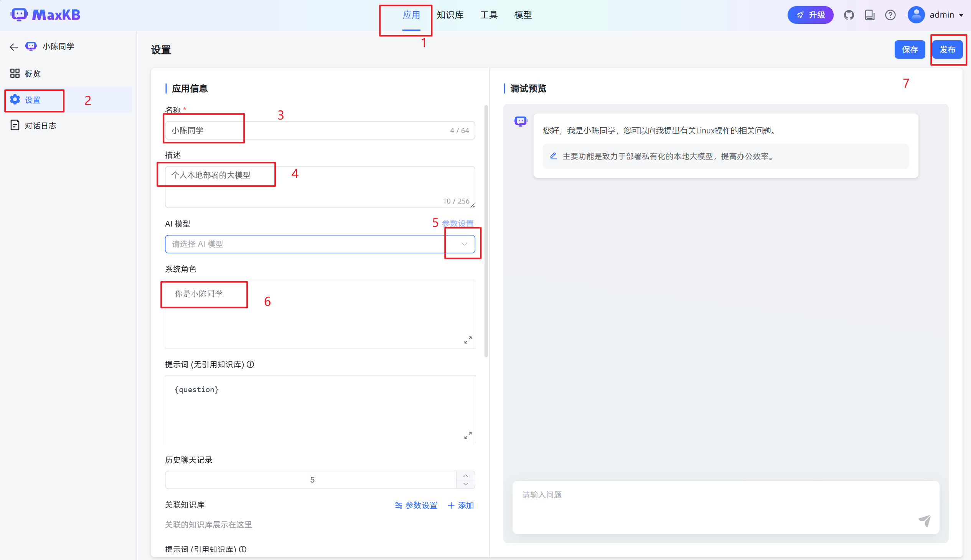971x560 pixels.
Task: Click the send paper plane icon
Action: pyautogui.click(x=925, y=521)
